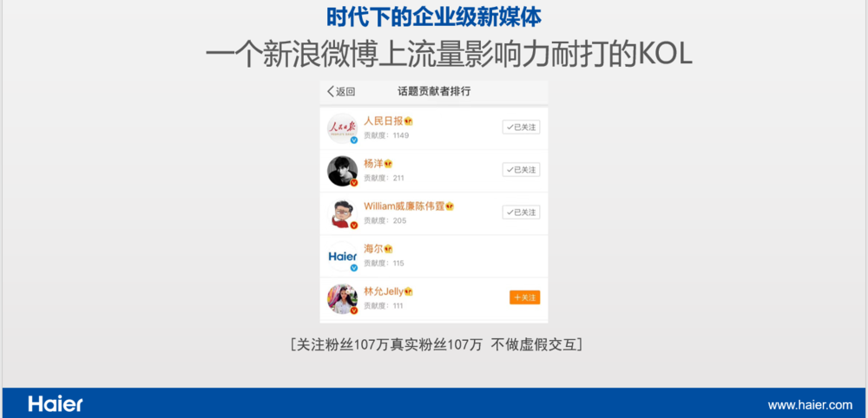The width and height of the screenshot is (868, 418).
Task: Tap the 返回 back arrow
Action: (341, 92)
